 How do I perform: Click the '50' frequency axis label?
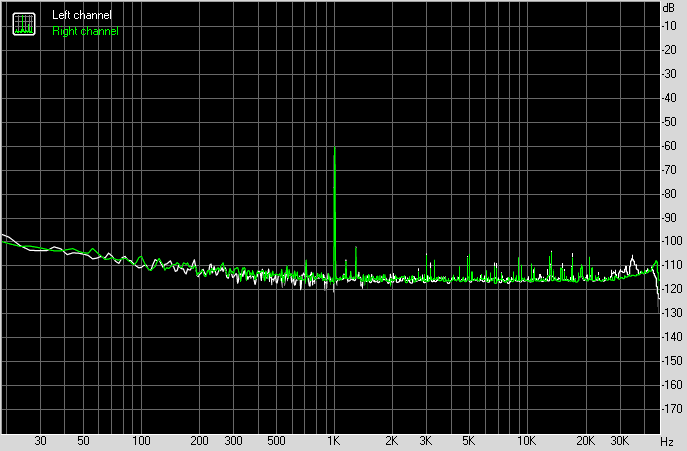click(83, 441)
